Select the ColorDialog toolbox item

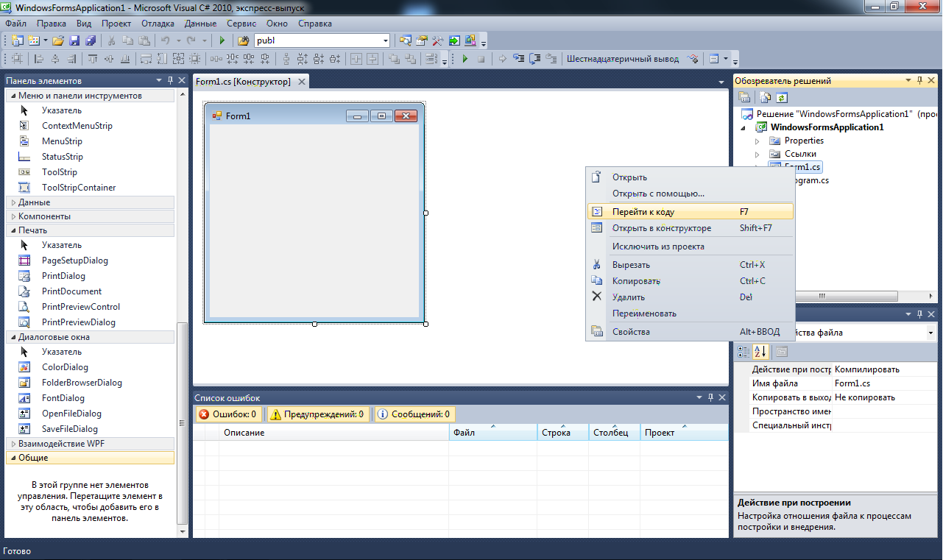pyautogui.click(x=65, y=367)
